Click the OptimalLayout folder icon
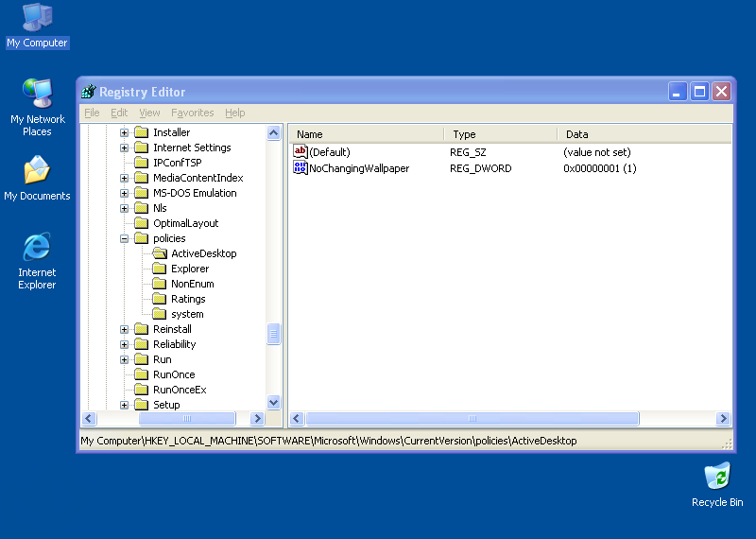The image size is (756, 539). [141, 223]
